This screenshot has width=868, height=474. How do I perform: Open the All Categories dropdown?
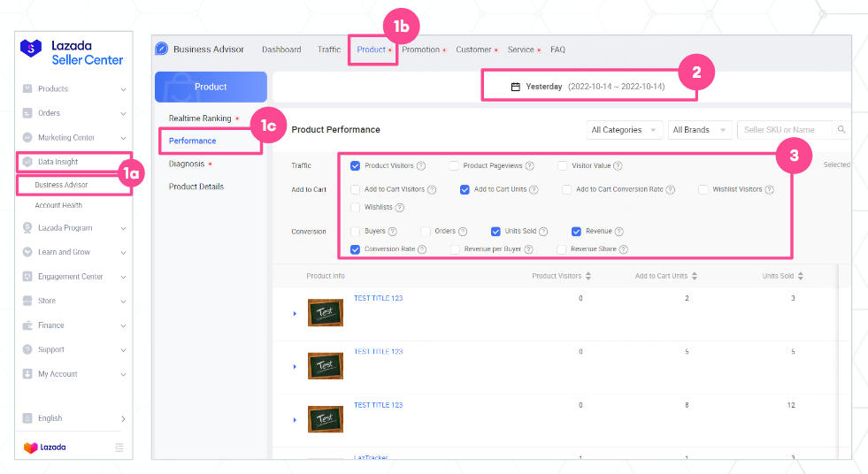pyautogui.click(x=625, y=130)
